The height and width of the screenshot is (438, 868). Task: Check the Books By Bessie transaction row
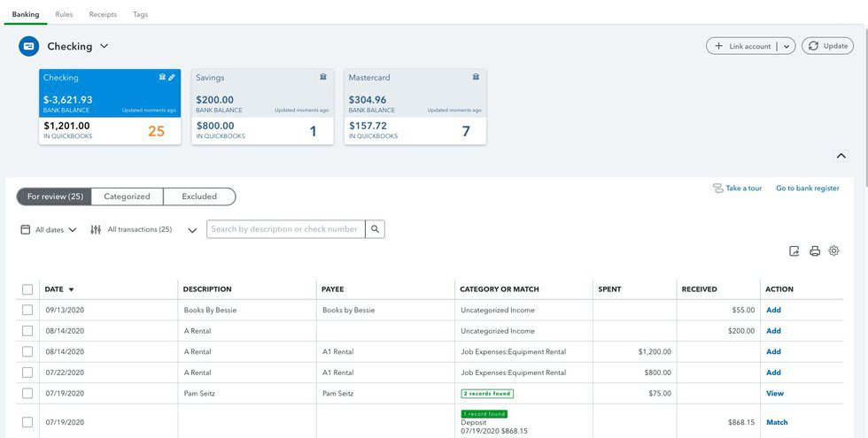tap(27, 311)
